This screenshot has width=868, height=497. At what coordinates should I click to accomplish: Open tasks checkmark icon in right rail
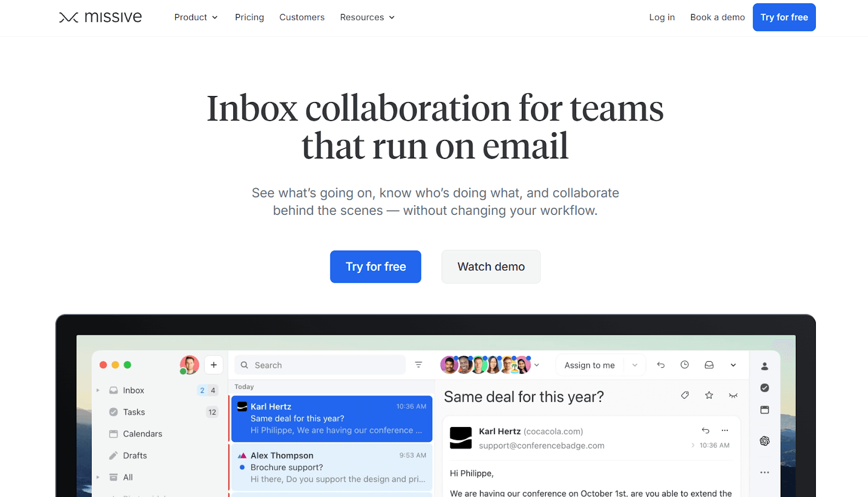pyautogui.click(x=764, y=388)
